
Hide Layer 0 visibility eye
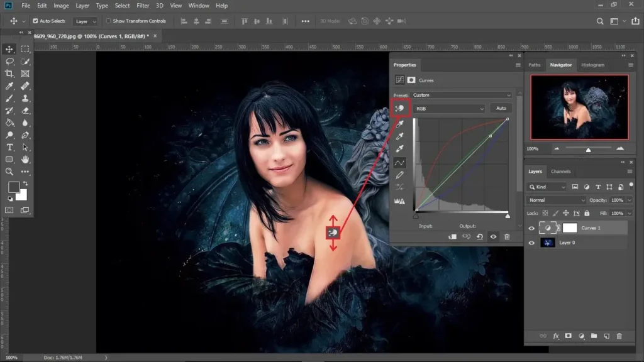[x=531, y=243]
